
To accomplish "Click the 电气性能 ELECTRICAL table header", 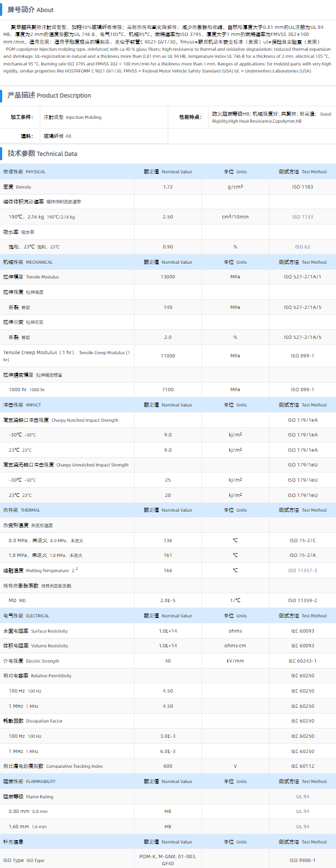I will click(x=26, y=616).
